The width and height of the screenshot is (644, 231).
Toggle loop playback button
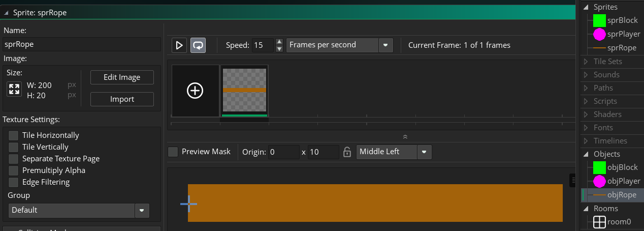pyautogui.click(x=198, y=45)
